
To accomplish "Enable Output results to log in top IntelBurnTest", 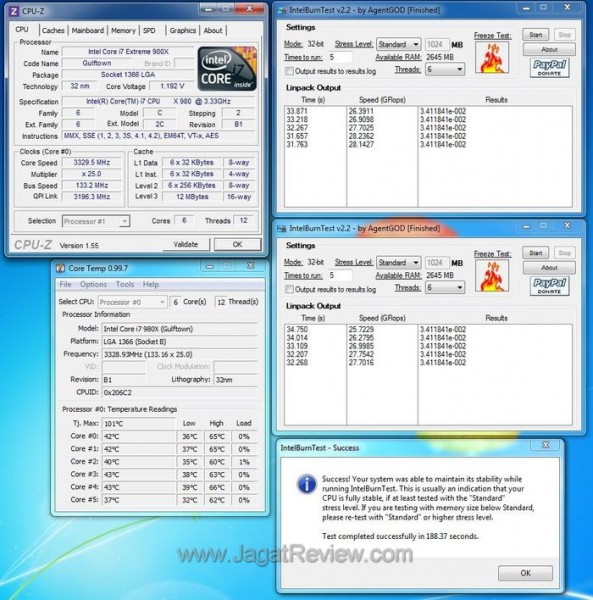I will coord(290,71).
